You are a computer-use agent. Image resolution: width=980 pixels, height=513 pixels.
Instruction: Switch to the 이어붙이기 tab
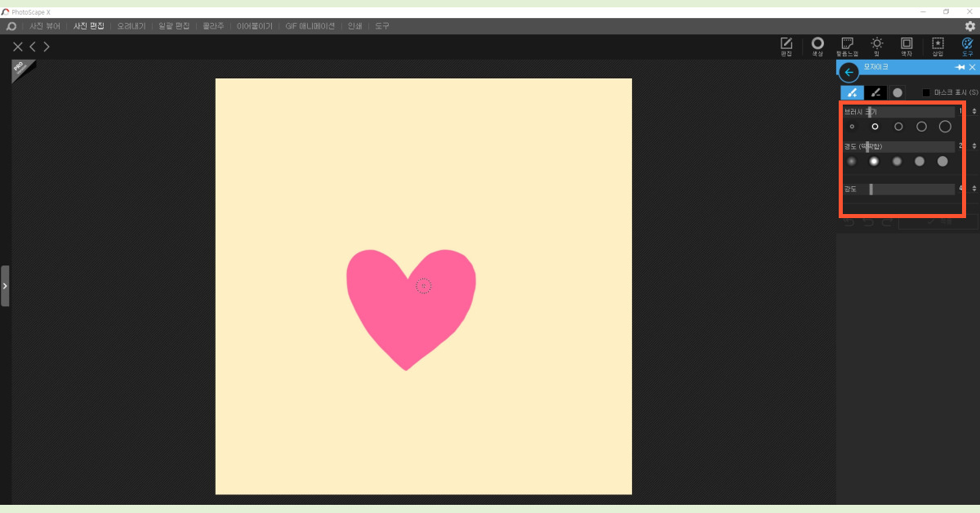click(255, 26)
